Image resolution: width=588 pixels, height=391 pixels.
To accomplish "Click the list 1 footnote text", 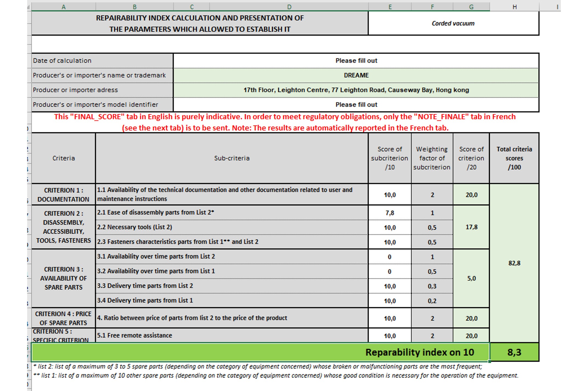I will click(x=276, y=376).
